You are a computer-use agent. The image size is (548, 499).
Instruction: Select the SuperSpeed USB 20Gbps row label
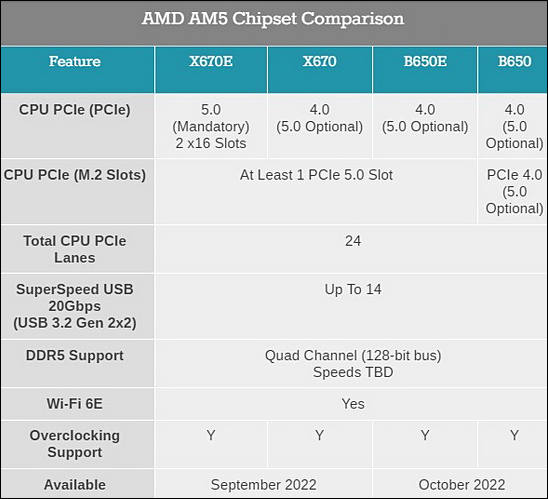click(x=74, y=306)
